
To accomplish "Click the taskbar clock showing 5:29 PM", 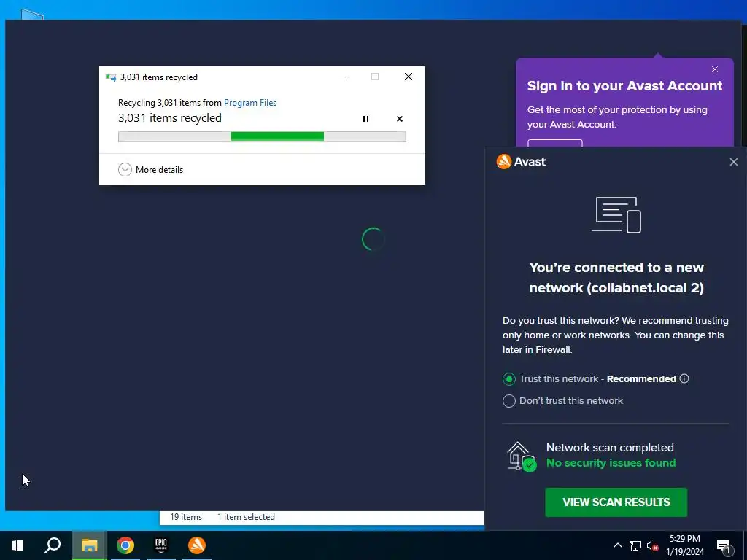I will pyautogui.click(x=684, y=545).
